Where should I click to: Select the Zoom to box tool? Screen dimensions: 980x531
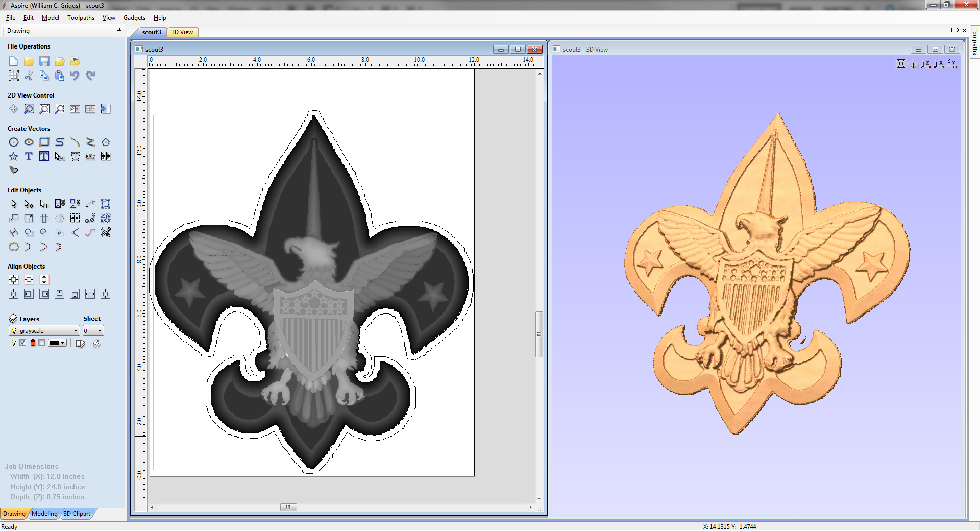click(29, 109)
